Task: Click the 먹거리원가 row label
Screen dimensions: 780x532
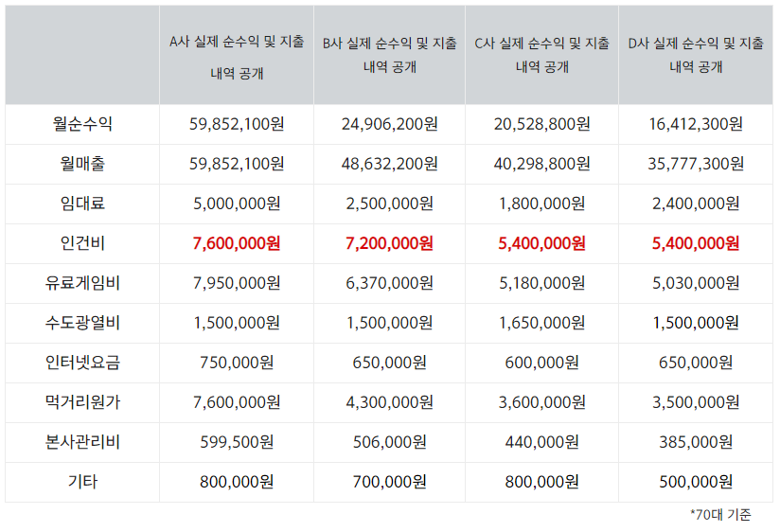Action: point(82,402)
